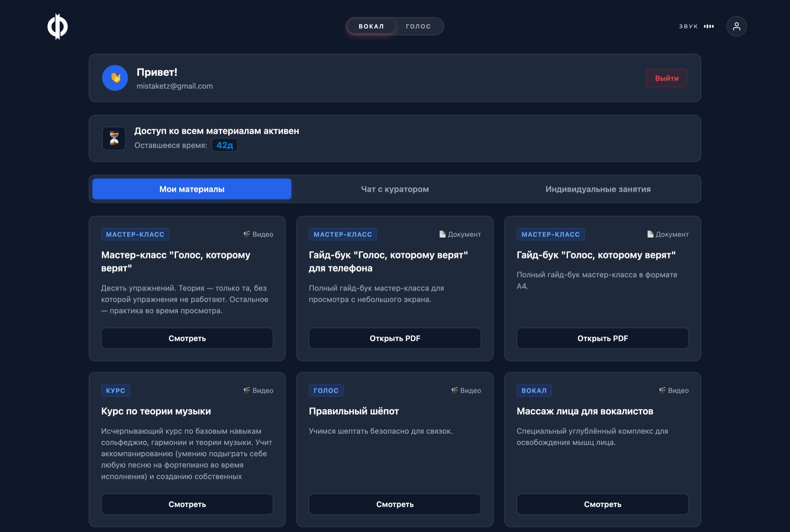Open PDF of the A4 guide-book
Screen dimensions: 790x532
click(602, 338)
